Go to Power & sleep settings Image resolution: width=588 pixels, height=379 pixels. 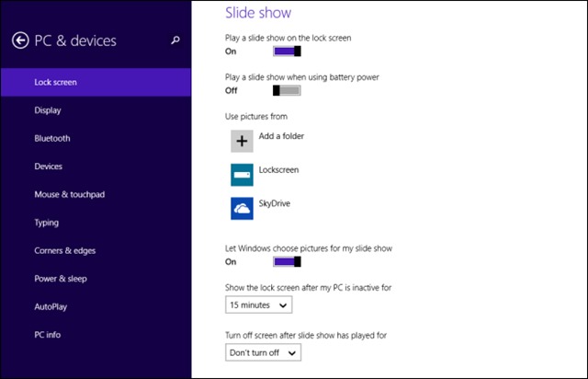(62, 279)
